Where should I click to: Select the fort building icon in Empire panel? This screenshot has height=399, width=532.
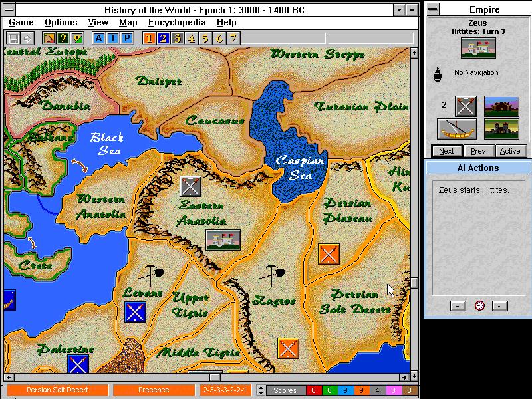point(501,106)
